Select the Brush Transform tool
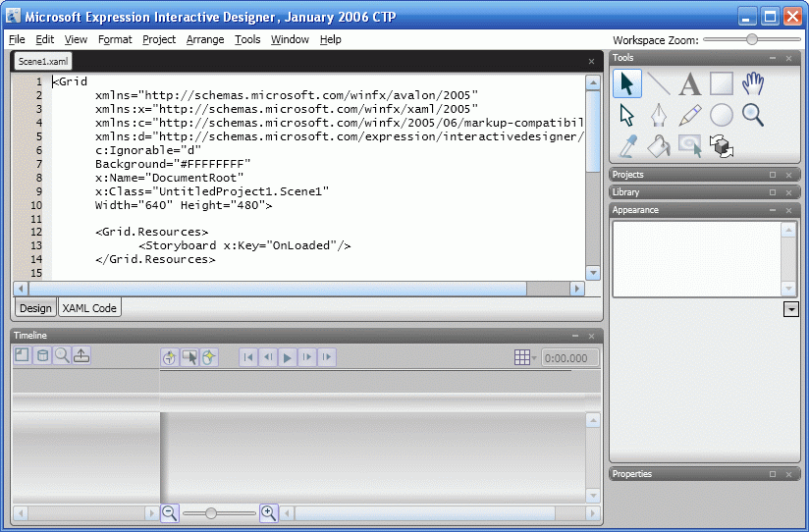 click(690, 146)
